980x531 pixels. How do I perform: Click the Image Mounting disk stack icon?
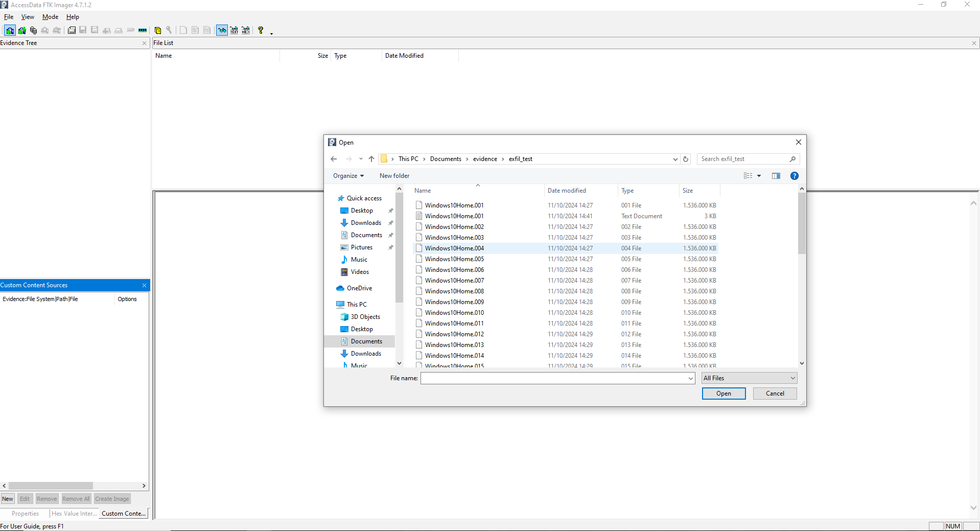(x=34, y=30)
